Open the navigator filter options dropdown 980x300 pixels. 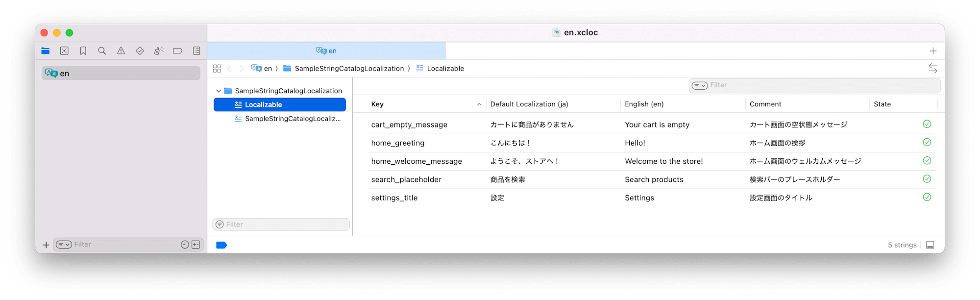pos(64,245)
